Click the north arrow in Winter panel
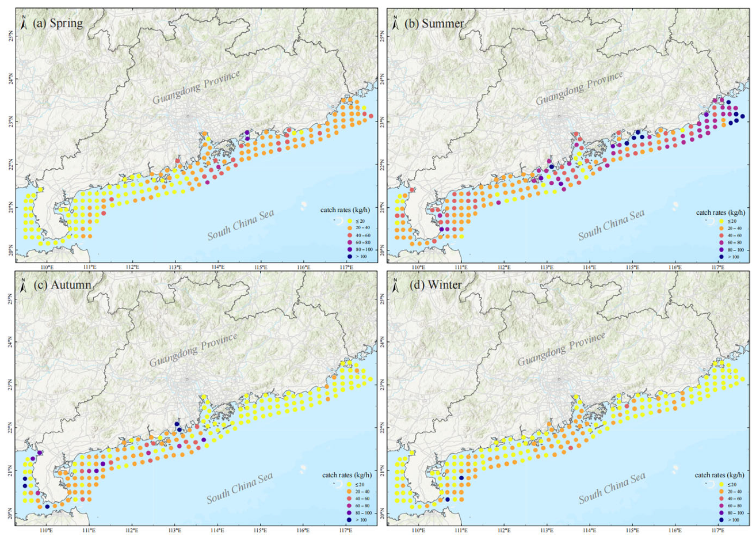Screen dimensions: 756x540 click(x=396, y=285)
